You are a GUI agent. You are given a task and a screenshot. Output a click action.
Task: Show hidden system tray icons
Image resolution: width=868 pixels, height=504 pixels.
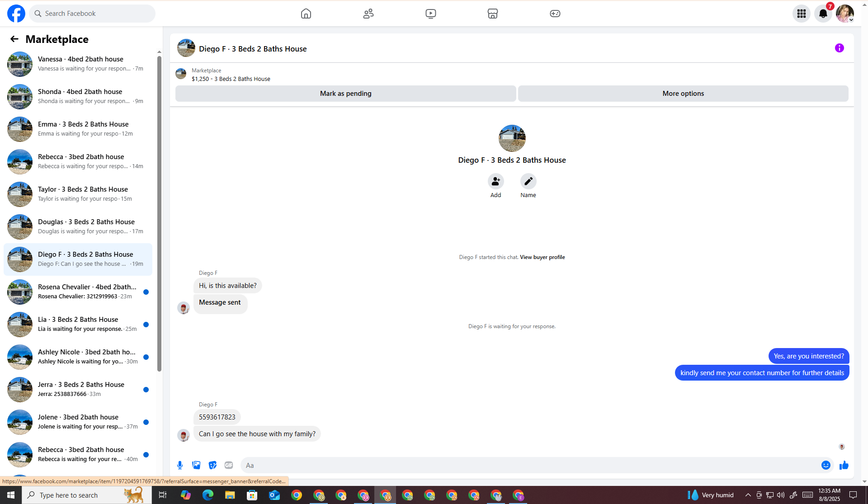point(748,495)
